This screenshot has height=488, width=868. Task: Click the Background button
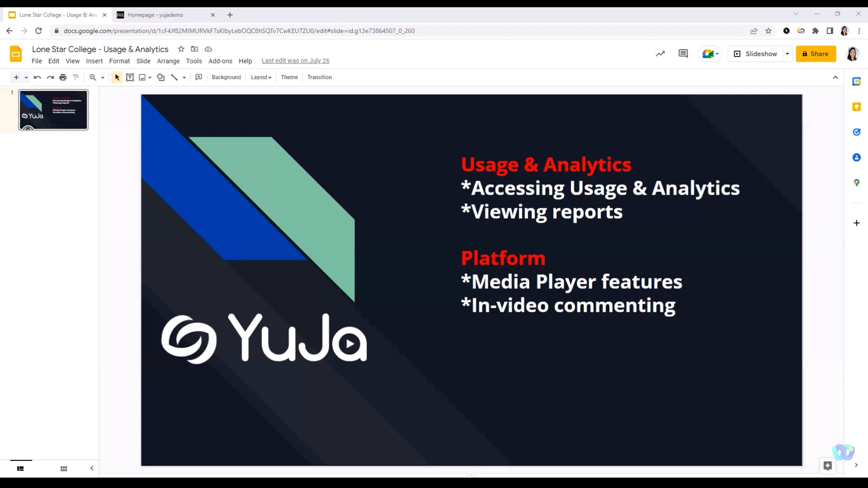click(226, 77)
